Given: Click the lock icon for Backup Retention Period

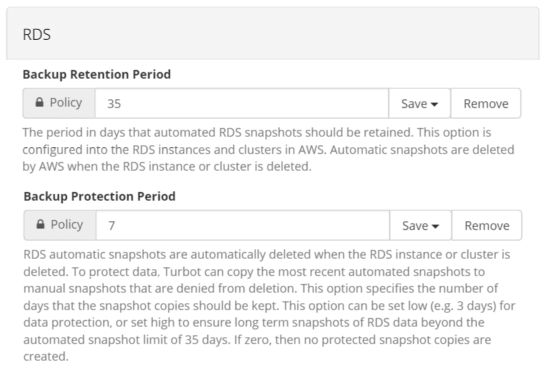Looking at the screenshot, I should click(39, 102).
